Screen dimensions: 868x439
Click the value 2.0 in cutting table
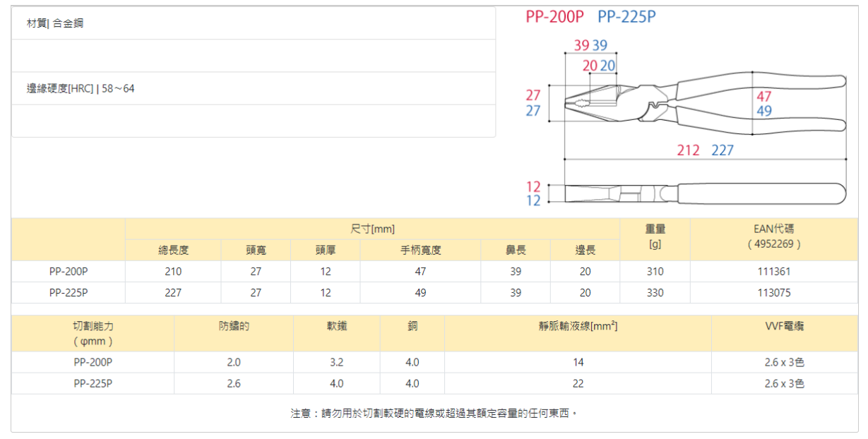[234, 362]
